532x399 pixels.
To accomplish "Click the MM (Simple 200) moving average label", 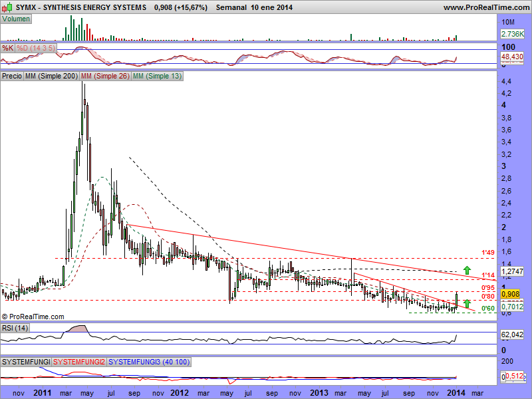I will click(x=52, y=76).
